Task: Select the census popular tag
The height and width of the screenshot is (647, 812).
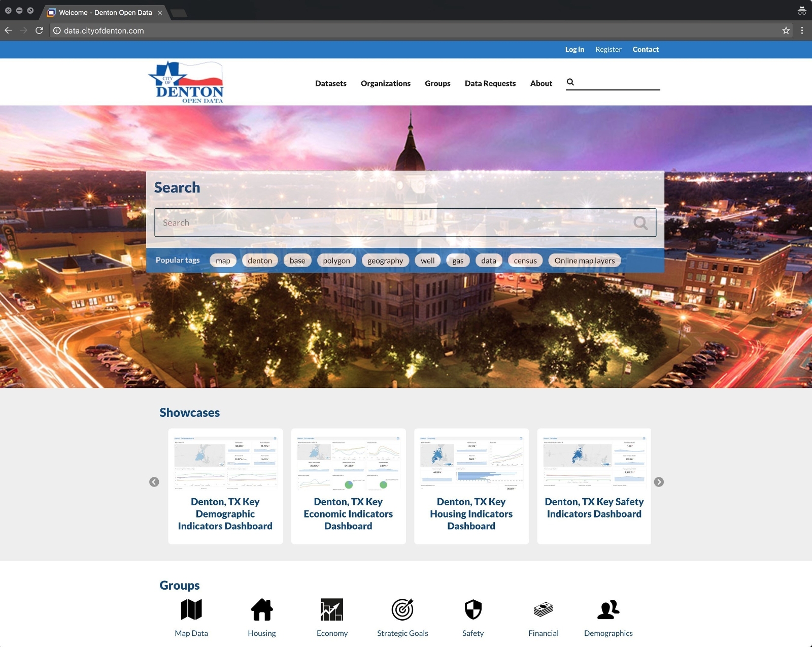Action: tap(525, 260)
